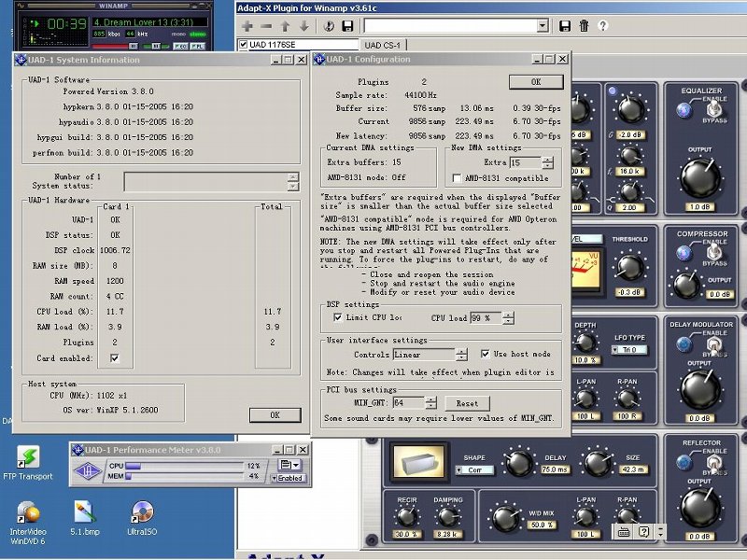
Task: Toggle the Limit CPU load checkbox
Action: (338, 317)
